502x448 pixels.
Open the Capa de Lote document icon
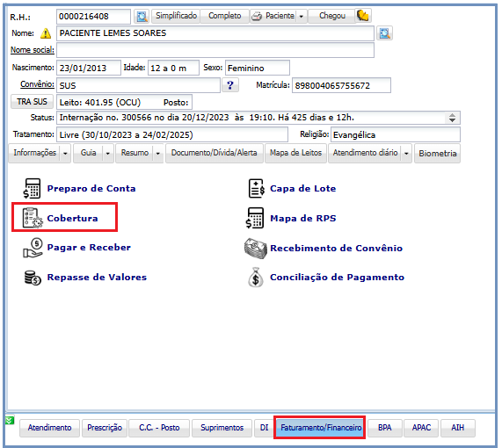point(256,189)
